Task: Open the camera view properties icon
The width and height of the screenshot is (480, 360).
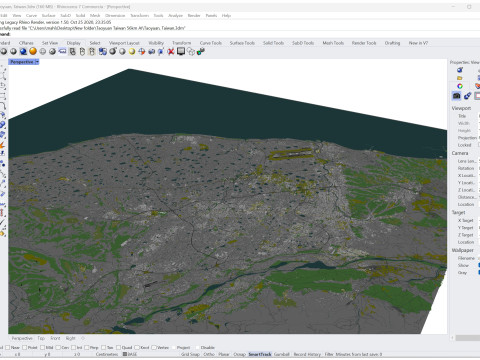Action: (456, 96)
